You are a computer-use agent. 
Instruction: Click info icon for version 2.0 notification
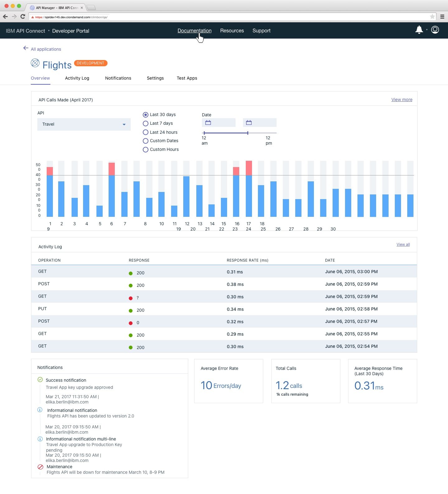pyautogui.click(x=40, y=410)
